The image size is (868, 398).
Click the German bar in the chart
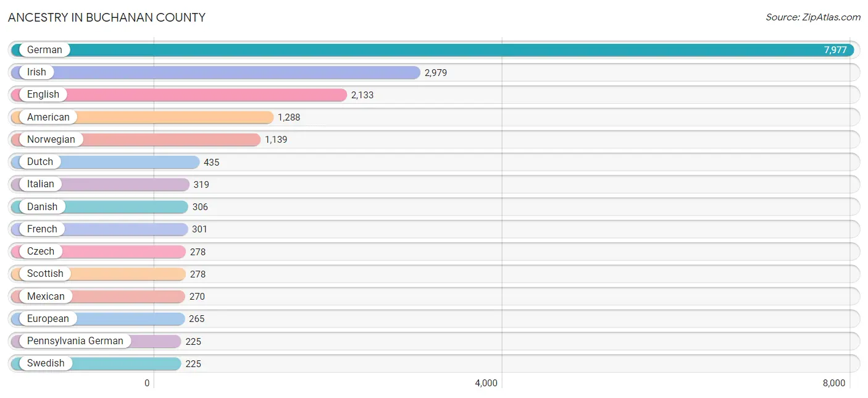pyautogui.click(x=432, y=50)
